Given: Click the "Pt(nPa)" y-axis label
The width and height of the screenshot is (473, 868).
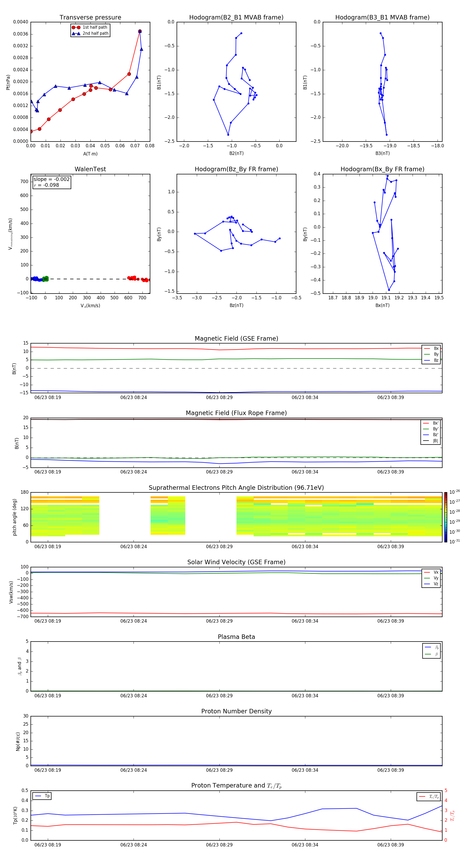Looking at the screenshot, I should [x=8, y=82].
